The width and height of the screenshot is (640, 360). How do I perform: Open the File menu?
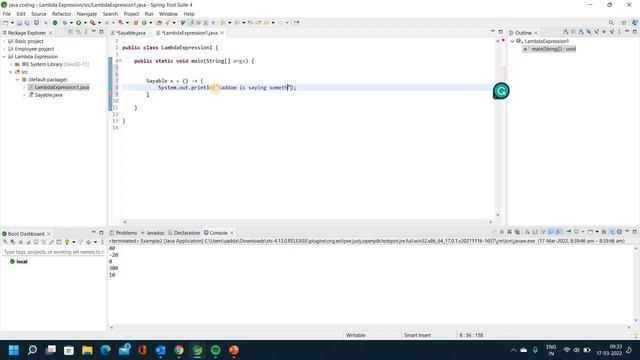7,14
